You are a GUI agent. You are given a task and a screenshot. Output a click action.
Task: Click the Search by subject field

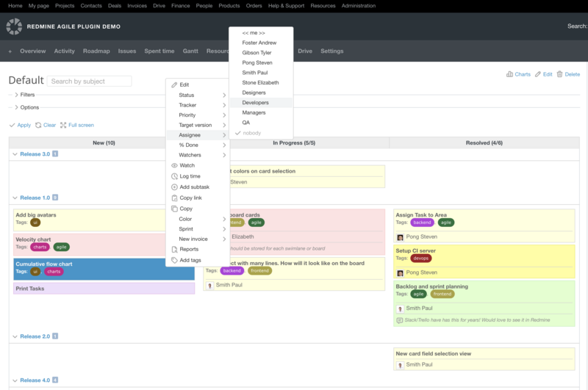[x=89, y=82]
